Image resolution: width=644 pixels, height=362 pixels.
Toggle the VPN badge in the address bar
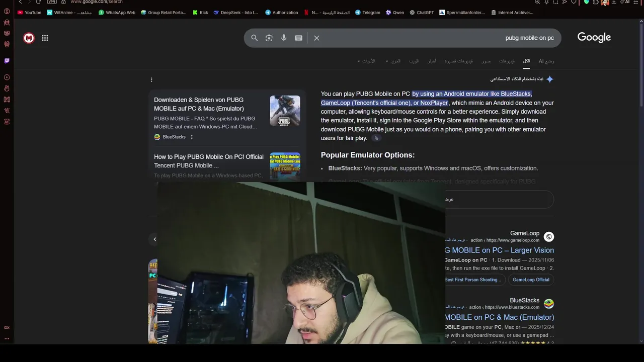[52, 2]
